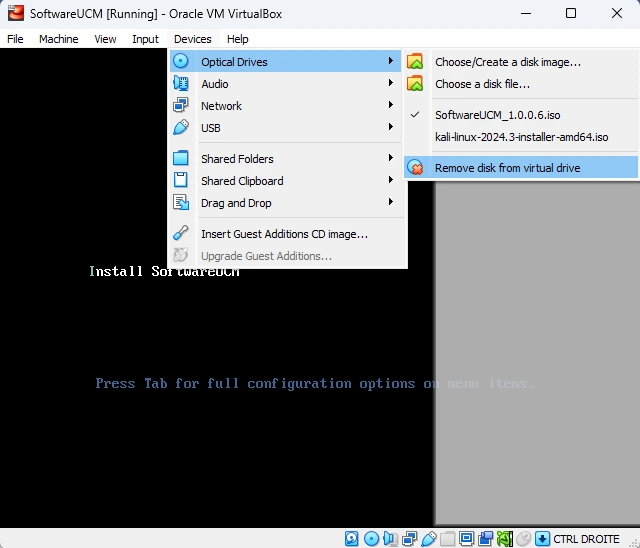
Task: Click the Audio menu label
Action: click(x=215, y=84)
